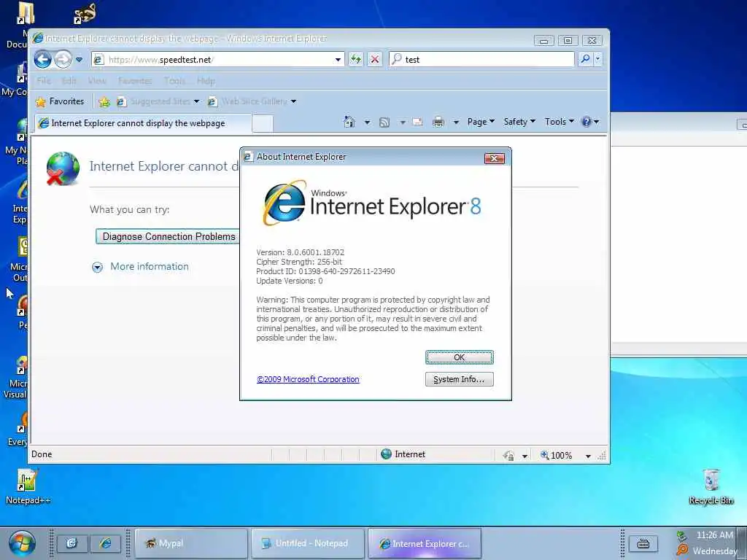Switch to Mypal taskbar button

pyautogui.click(x=192, y=543)
